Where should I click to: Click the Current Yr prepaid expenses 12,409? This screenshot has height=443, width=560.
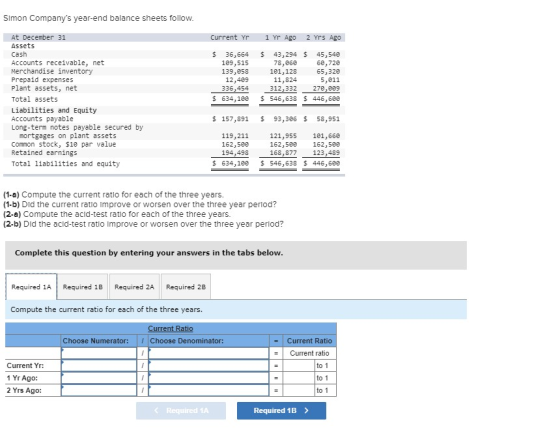click(237, 80)
